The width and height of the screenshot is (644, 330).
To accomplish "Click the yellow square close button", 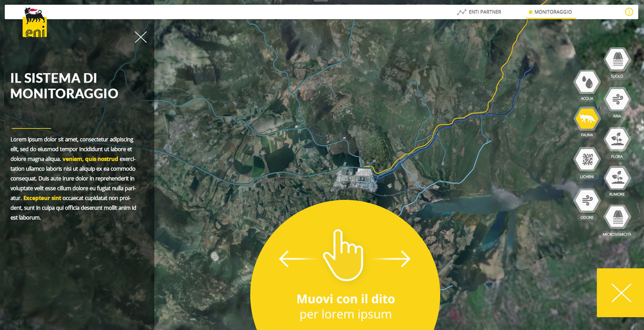I will pyautogui.click(x=620, y=293).
